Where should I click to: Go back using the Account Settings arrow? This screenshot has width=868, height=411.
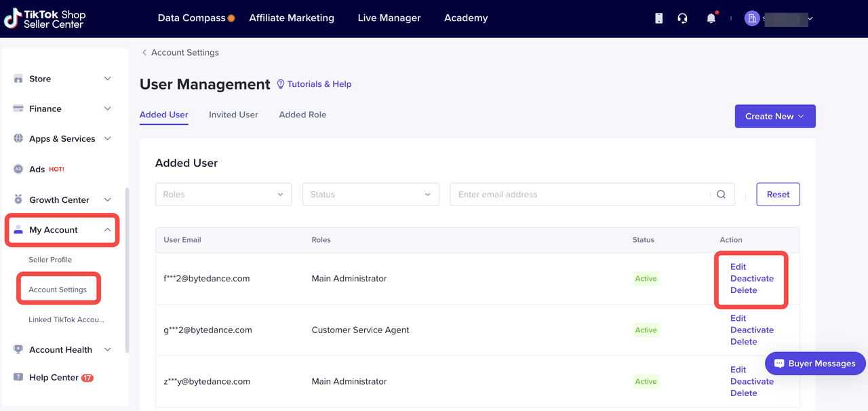click(144, 53)
